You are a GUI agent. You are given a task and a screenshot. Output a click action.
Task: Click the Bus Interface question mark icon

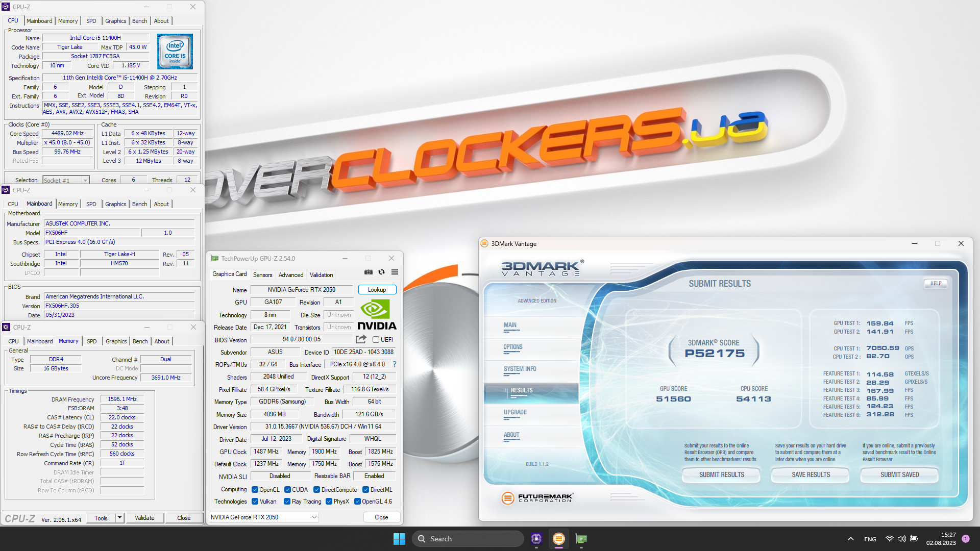394,364
